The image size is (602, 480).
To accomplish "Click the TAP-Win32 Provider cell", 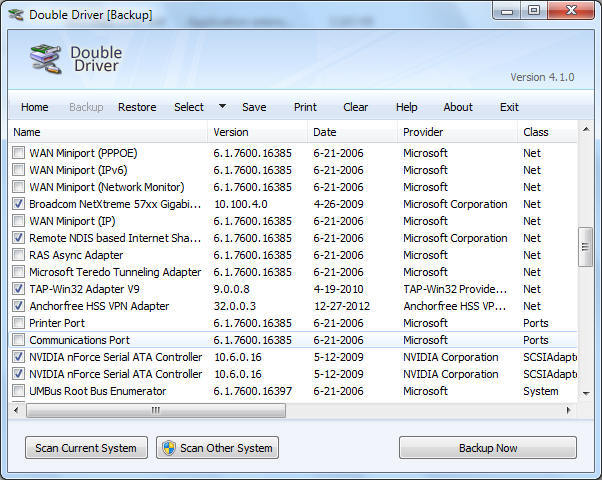I will pos(455,289).
